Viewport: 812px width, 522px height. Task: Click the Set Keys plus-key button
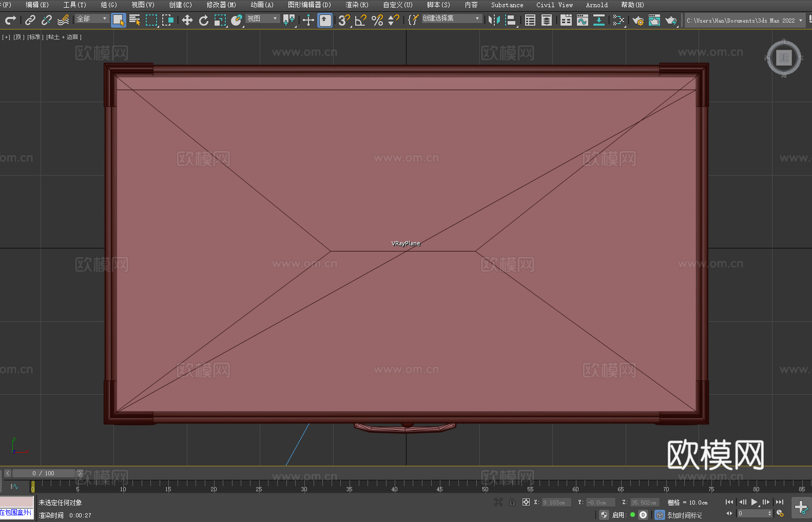[x=801, y=508]
